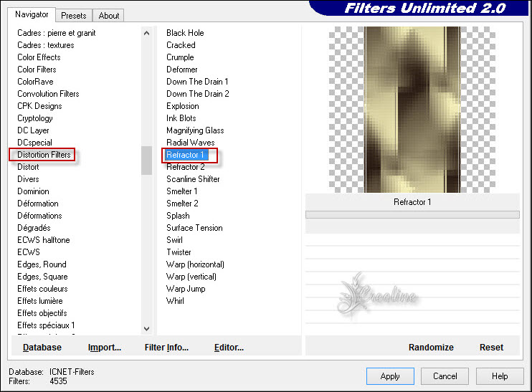Launch the filter Editor...
The height and width of the screenshot is (392, 532).
pyautogui.click(x=229, y=347)
